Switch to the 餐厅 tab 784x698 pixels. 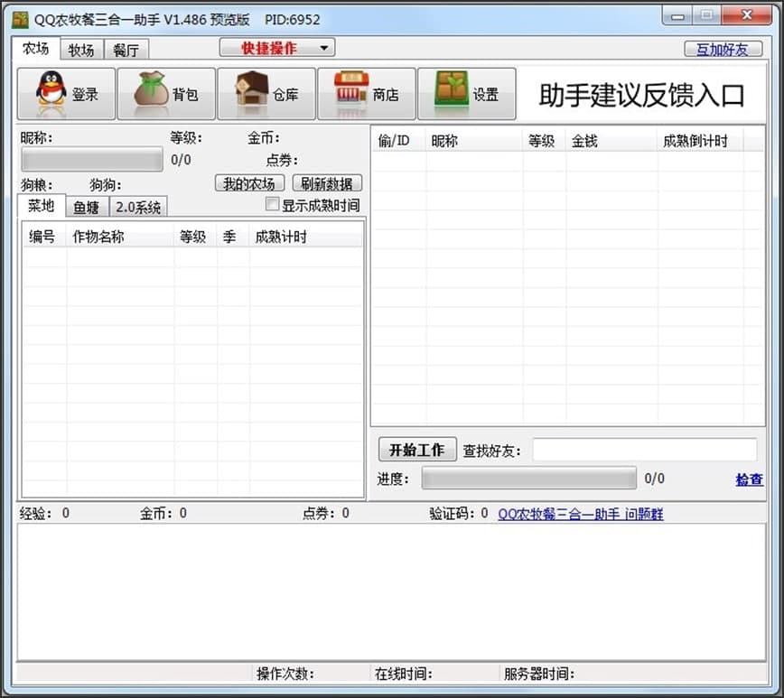(126, 50)
